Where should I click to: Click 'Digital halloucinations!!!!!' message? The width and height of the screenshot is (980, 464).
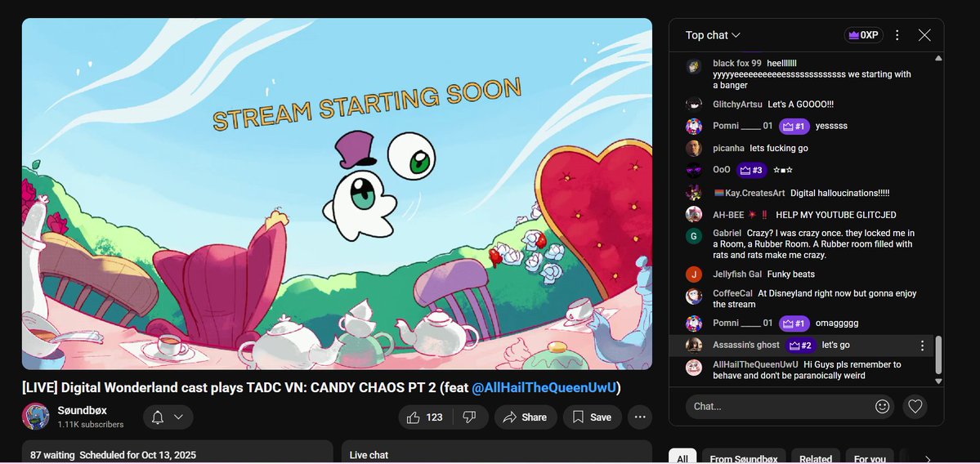tap(839, 194)
